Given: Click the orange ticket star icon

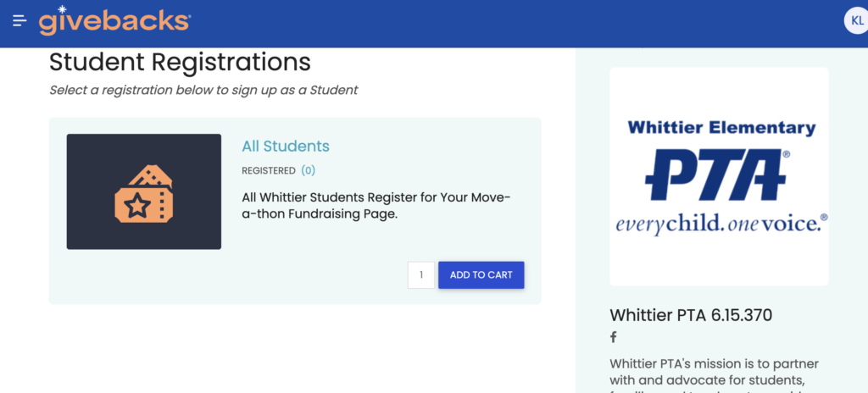Looking at the screenshot, I should pos(144,191).
